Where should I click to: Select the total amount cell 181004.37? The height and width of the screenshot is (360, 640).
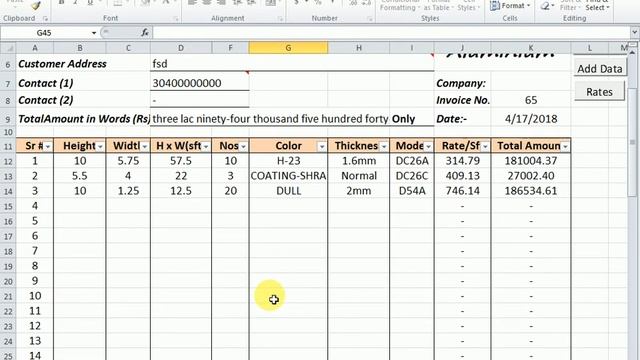[x=531, y=161]
